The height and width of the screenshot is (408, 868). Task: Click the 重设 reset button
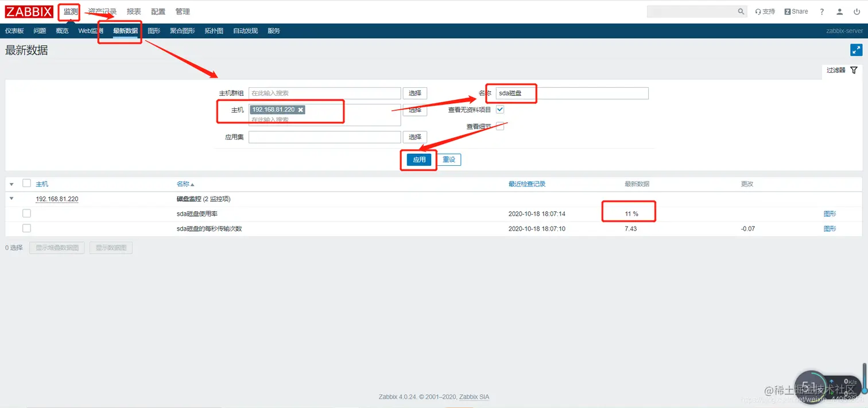click(449, 160)
